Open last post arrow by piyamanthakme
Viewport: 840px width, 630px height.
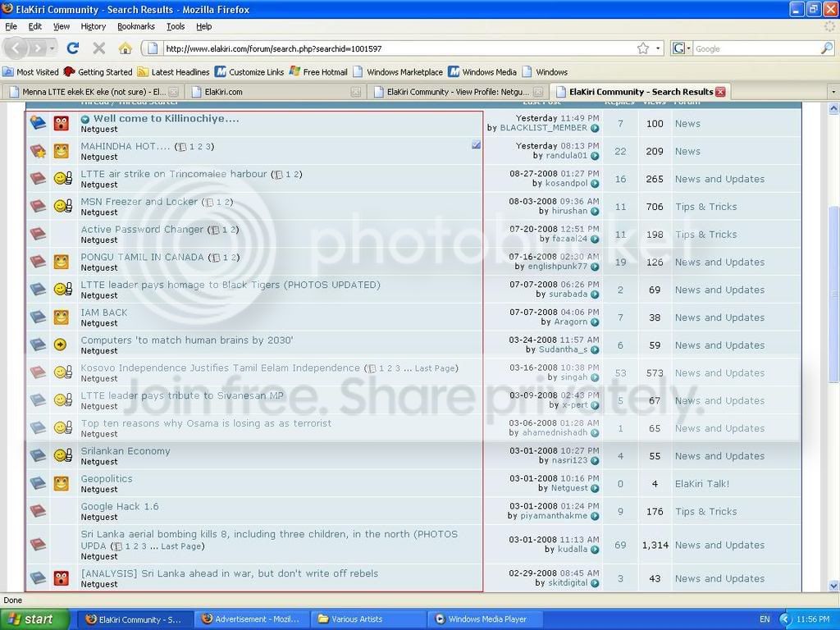[x=595, y=517]
